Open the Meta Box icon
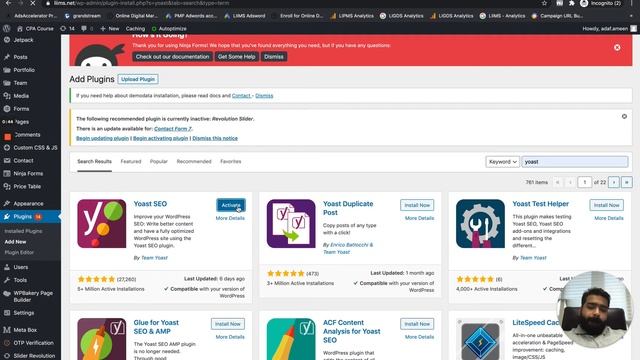The width and height of the screenshot is (640, 360). (x=7, y=330)
